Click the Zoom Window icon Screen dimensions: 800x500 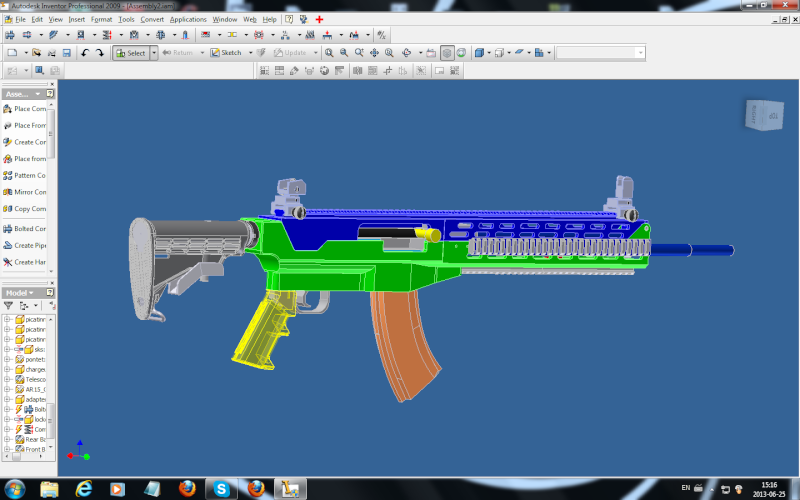(x=344, y=53)
